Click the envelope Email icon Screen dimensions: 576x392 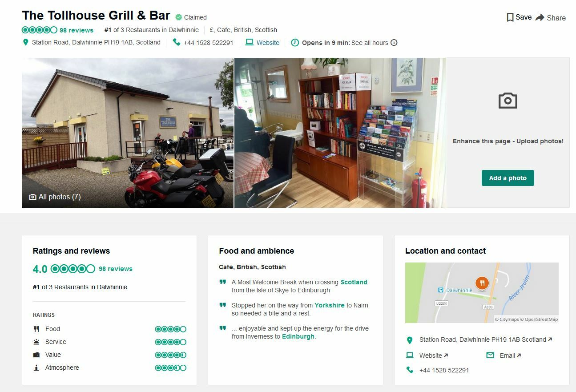[x=490, y=355]
